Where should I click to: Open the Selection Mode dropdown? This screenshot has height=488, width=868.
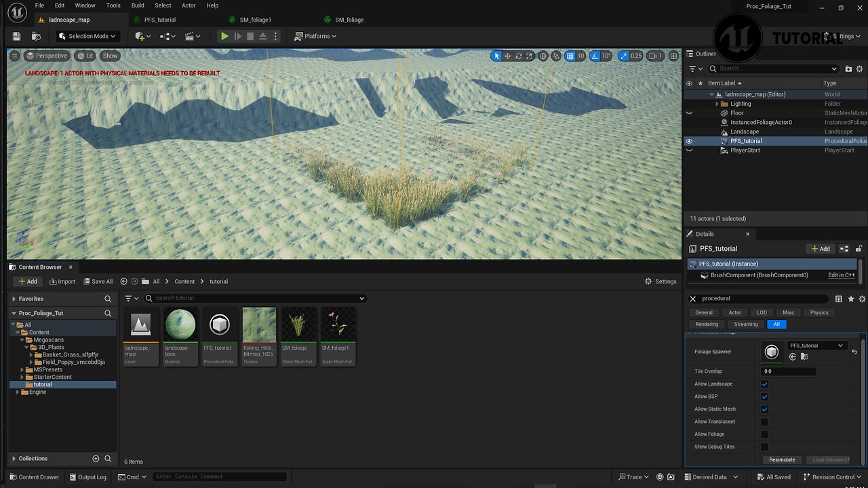87,36
